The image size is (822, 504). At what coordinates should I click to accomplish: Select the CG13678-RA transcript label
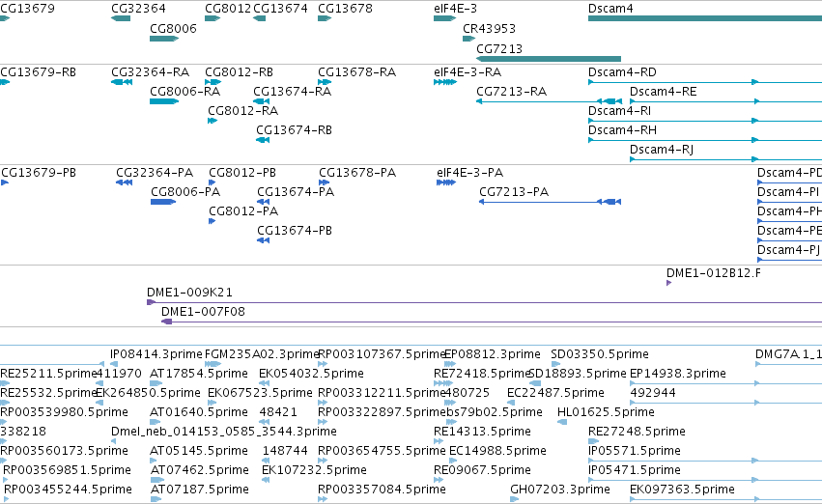click(357, 72)
